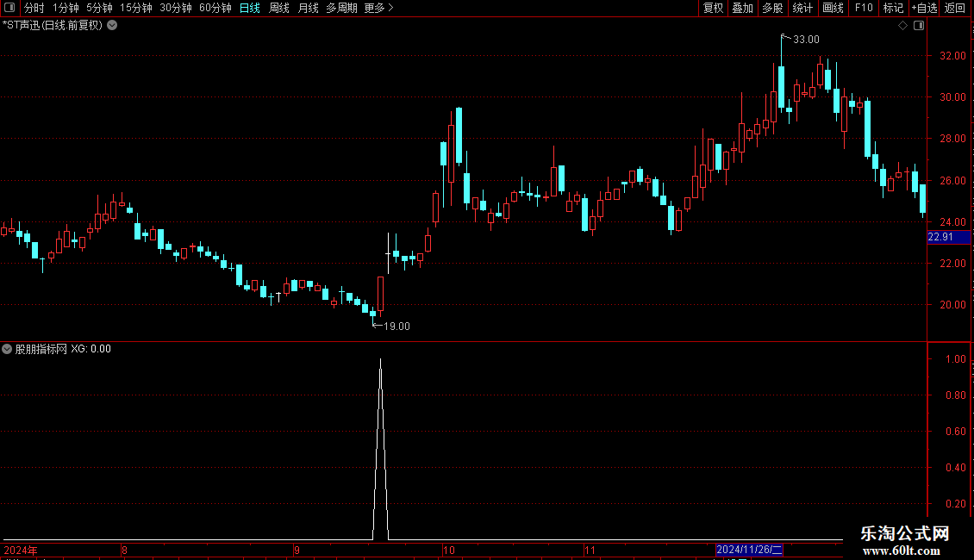Open the 画线 drawing tools

pos(833,8)
